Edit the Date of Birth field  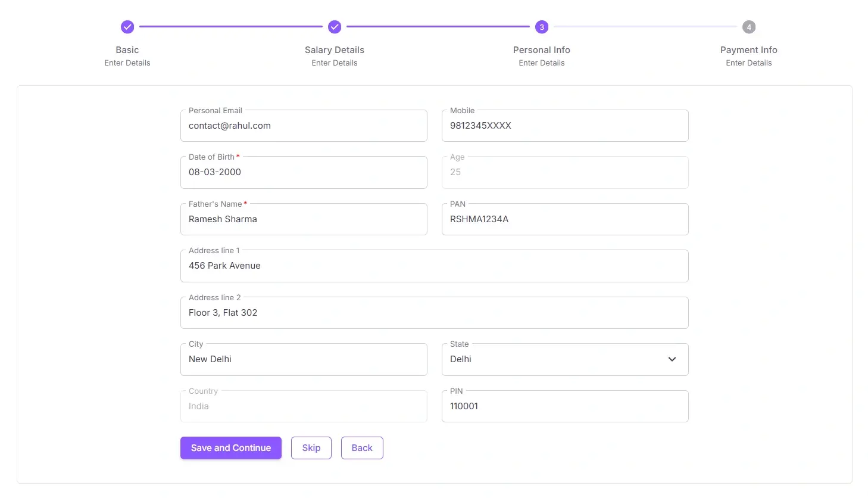click(x=304, y=172)
